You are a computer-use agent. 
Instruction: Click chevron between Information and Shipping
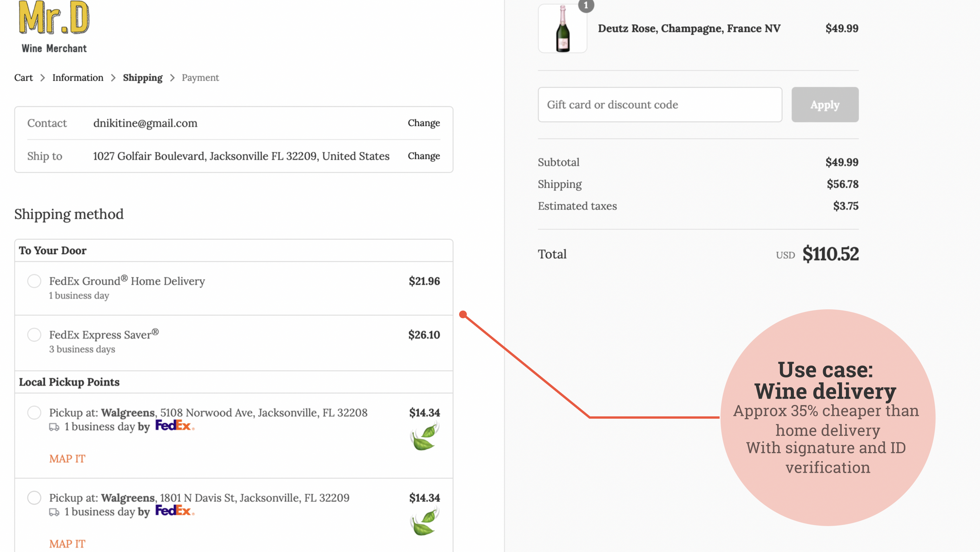point(113,78)
